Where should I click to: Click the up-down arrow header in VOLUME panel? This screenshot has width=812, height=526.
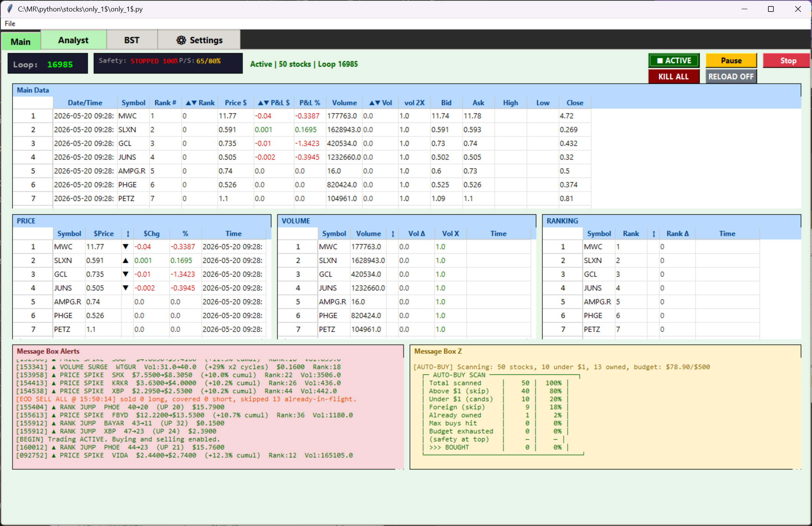pos(393,234)
